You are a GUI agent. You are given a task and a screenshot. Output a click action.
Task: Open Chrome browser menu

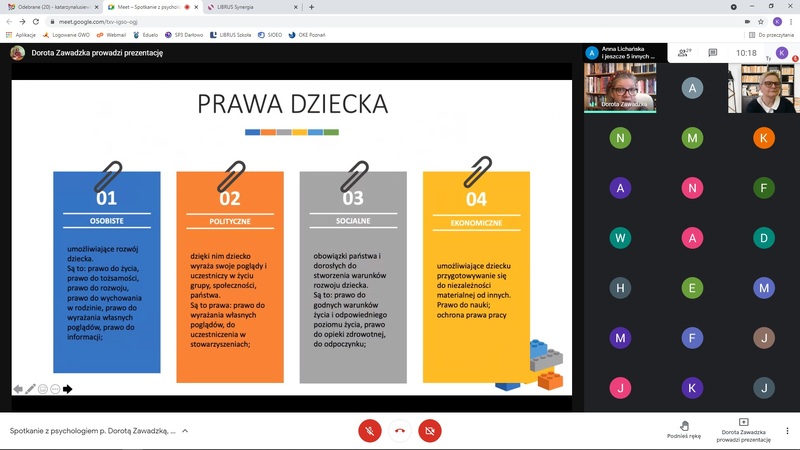(x=790, y=21)
